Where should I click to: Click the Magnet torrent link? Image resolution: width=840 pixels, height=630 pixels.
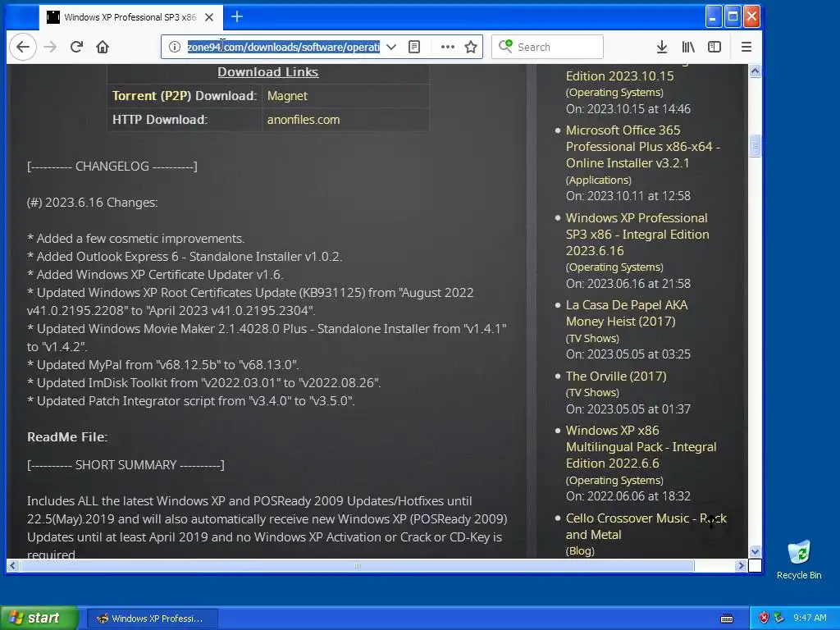287,96
